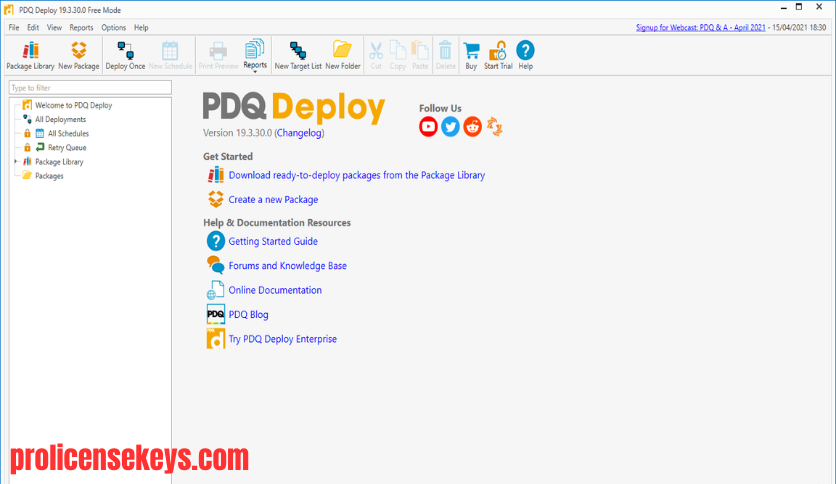Start a Deploy Once operation
Image resolution: width=836 pixels, height=484 pixels.
pyautogui.click(x=125, y=55)
